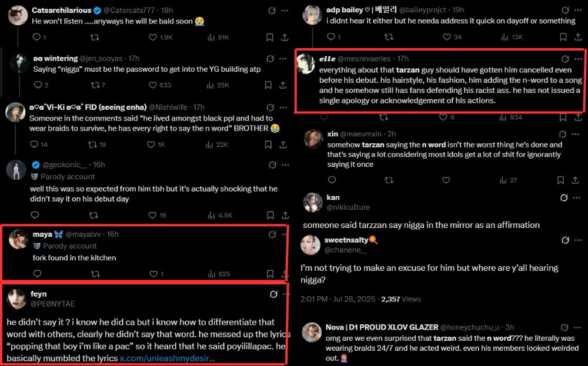This screenshot has height=366, width=588.
Task: Open Nova's profile avatar
Action: tap(312, 333)
